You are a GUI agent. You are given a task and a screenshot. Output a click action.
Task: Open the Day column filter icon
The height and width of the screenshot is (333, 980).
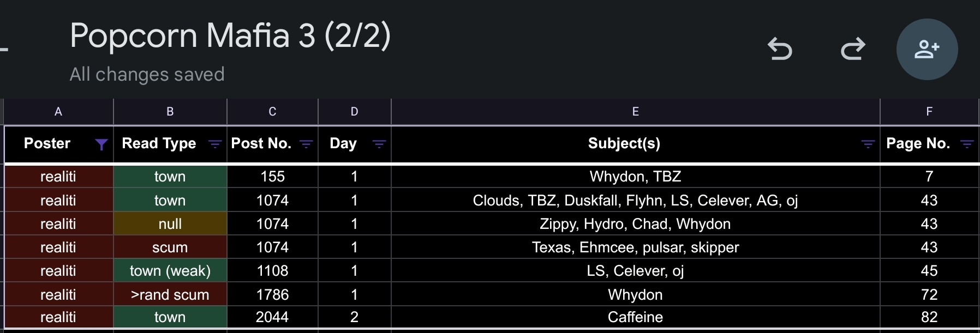coord(379,144)
